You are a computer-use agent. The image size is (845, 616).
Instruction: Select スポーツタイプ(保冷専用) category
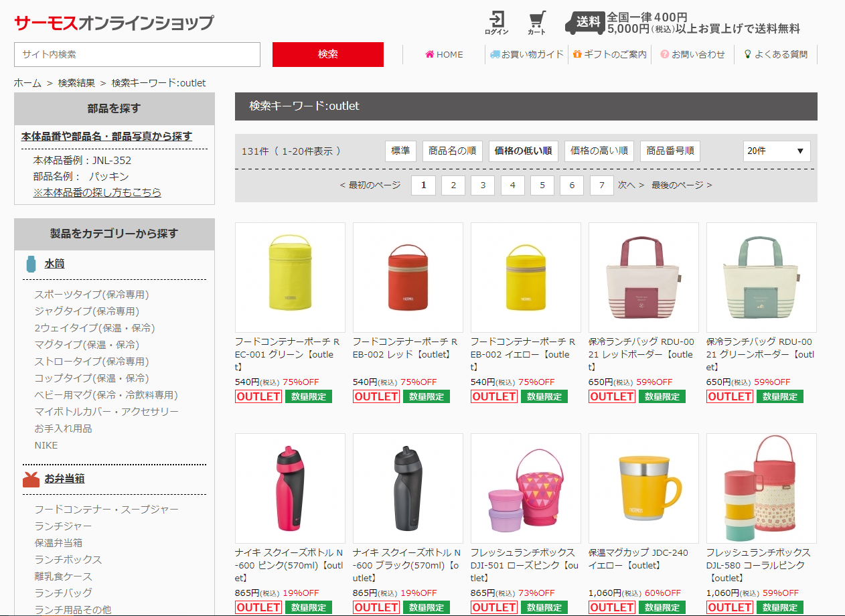pos(92,295)
